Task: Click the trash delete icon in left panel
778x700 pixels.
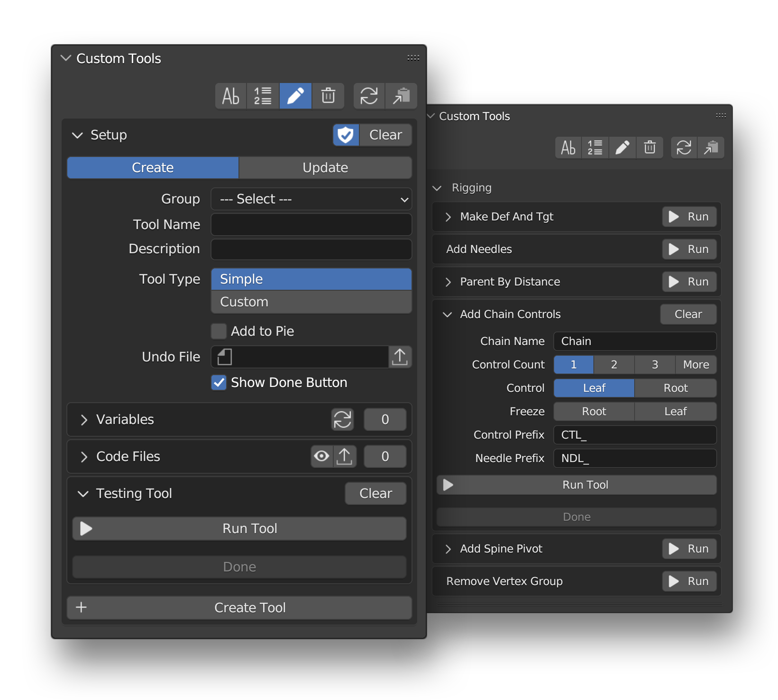Action: (x=328, y=96)
